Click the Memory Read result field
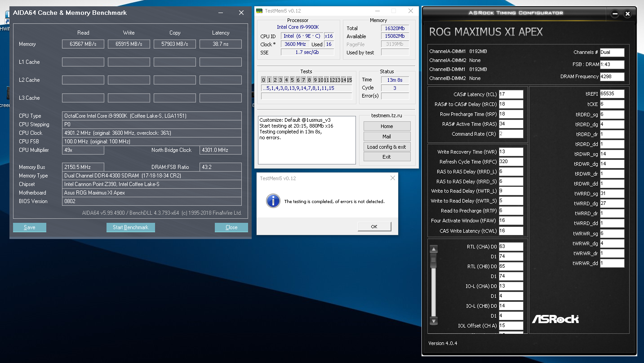 (83, 44)
